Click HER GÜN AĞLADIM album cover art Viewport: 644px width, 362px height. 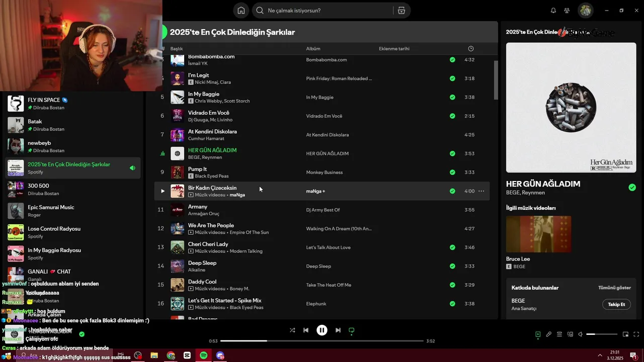(x=571, y=108)
